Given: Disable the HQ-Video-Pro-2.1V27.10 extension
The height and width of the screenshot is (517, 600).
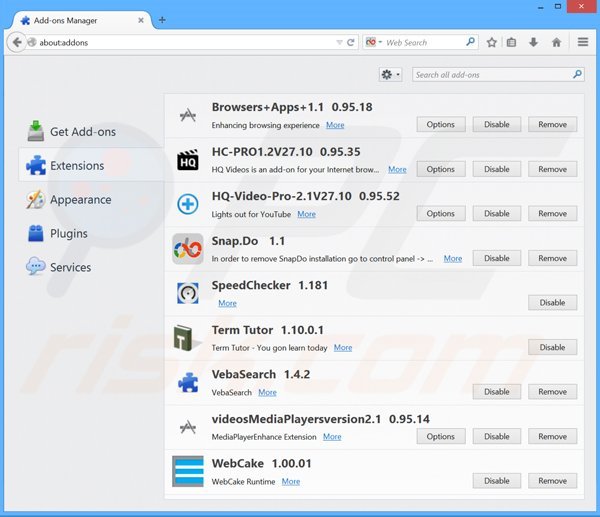Looking at the screenshot, I should (497, 214).
